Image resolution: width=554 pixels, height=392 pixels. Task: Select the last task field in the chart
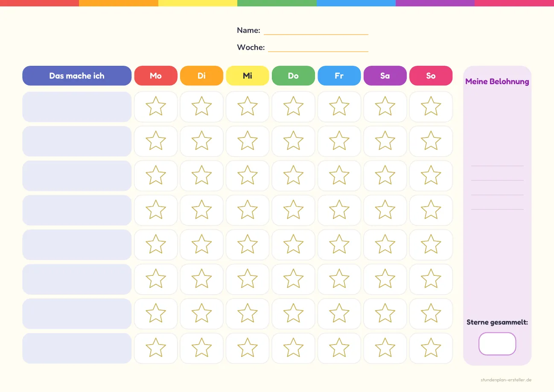77,348
